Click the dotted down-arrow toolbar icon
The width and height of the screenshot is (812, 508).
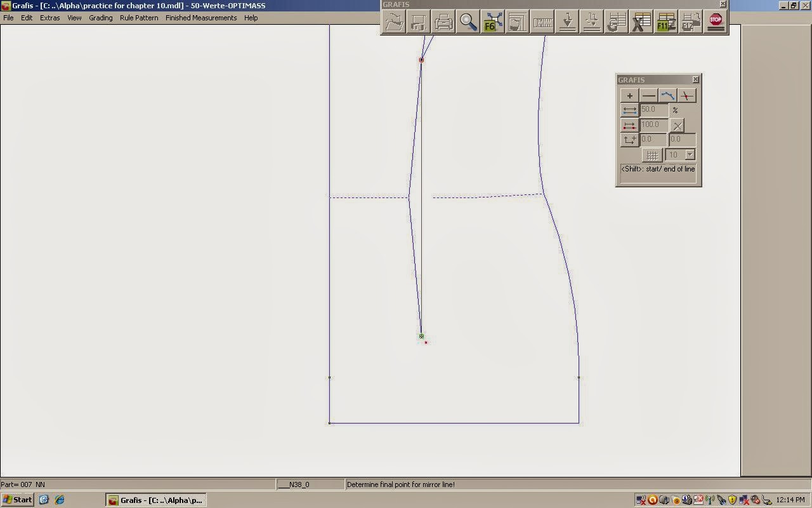(592, 22)
